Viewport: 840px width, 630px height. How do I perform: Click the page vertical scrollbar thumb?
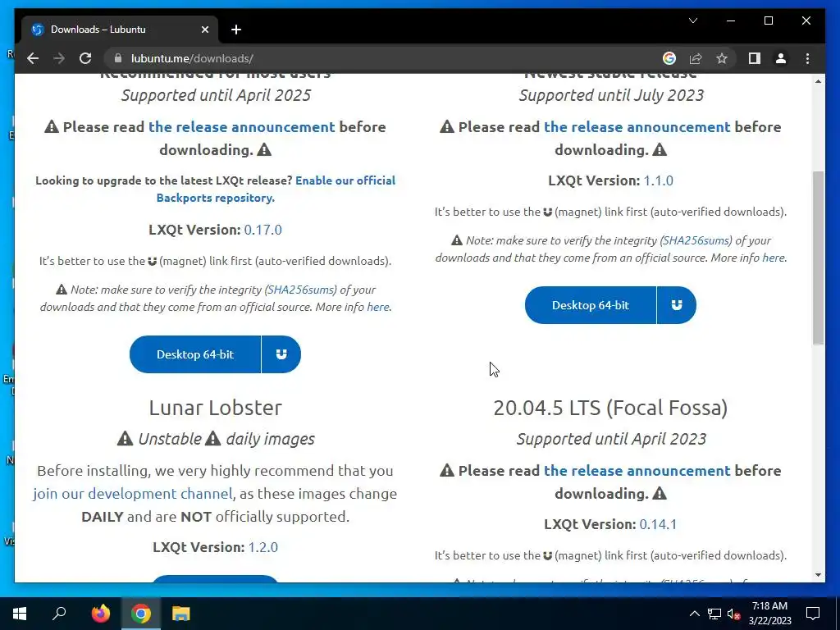pyautogui.click(x=818, y=258)
